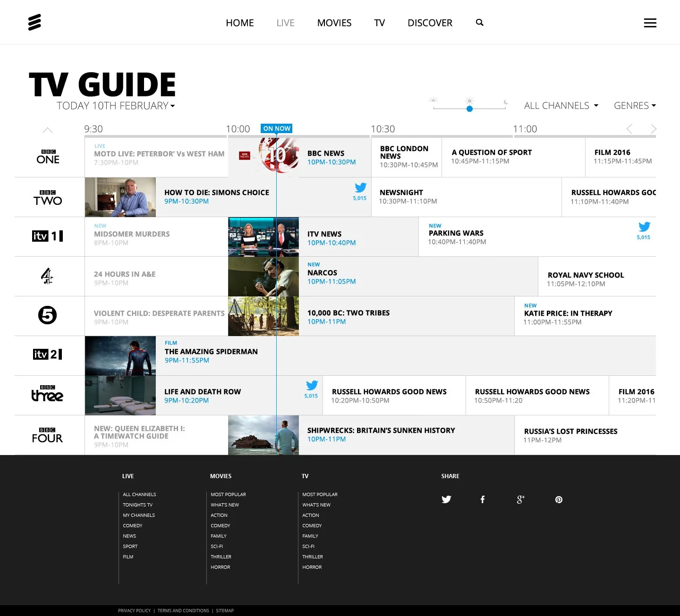Select the ITV 2 channel logo

[x=47, y=354]
